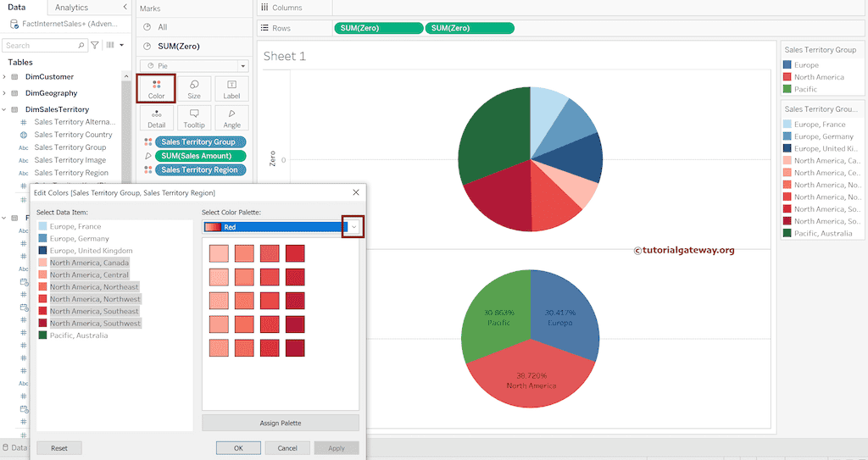868x460 pixels.
Task: Open the Size marks card
Action: (x=194, y=89)
